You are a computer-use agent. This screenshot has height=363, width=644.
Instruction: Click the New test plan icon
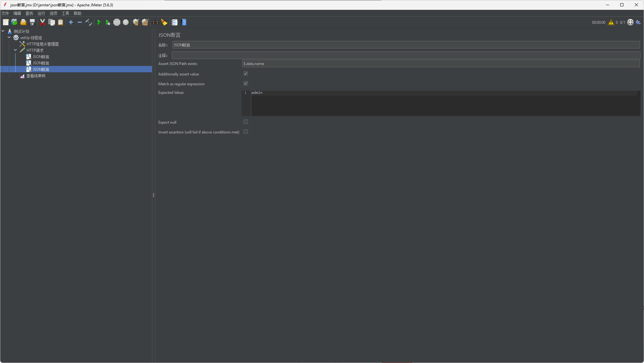(x=6, y=22)
